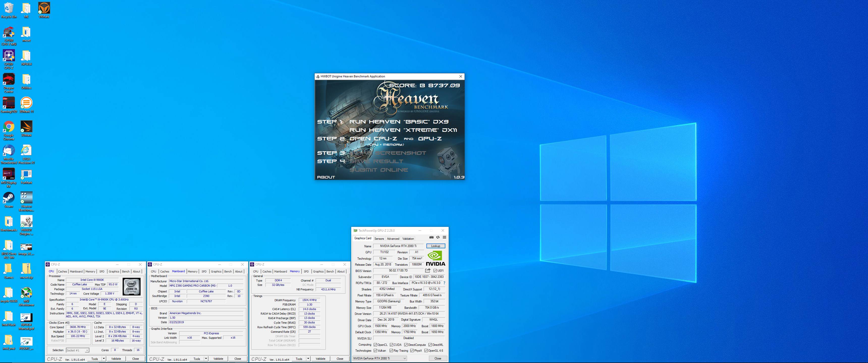
Task: Toggle the Ray Tracing checkbox in GPU-Z
Action: pos(391,351)
